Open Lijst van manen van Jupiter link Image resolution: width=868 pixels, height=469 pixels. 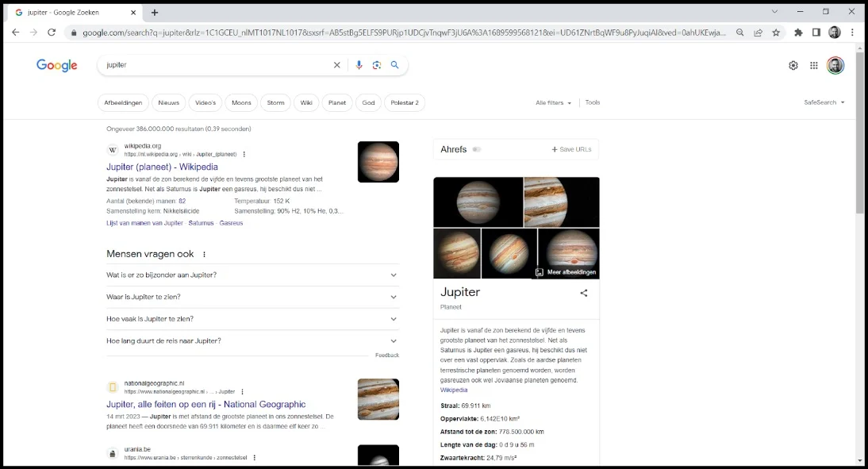(144, 223)
